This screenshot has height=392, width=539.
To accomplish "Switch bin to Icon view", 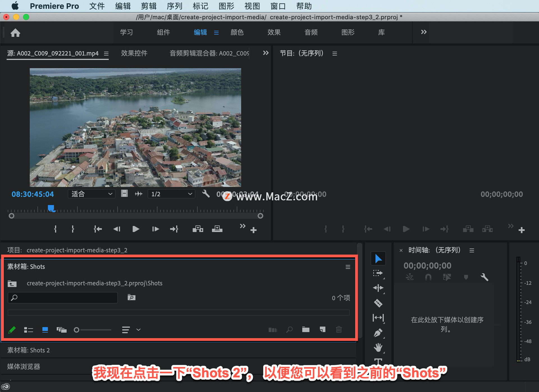I will (x=45, y=330).
